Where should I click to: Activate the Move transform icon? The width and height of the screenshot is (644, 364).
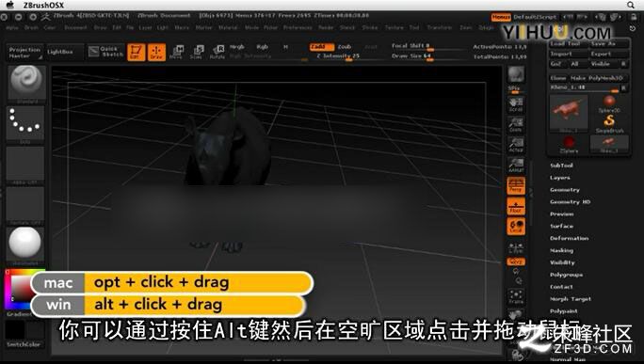click(x=177, y=52)
